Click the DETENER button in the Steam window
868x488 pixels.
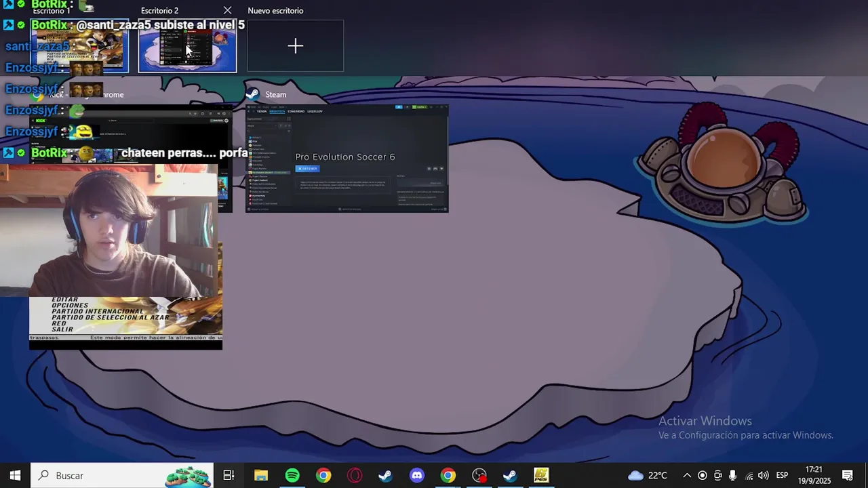(x=307, y=168)
